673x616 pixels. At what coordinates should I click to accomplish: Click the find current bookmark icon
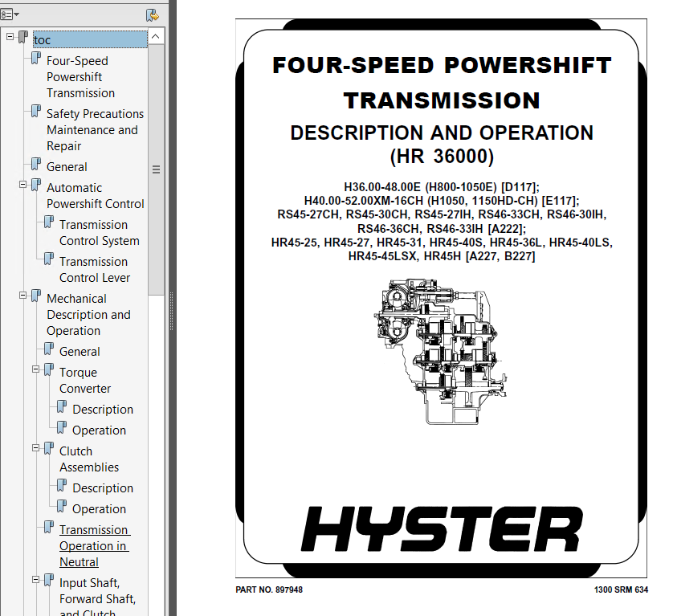[x=153, y=15]
